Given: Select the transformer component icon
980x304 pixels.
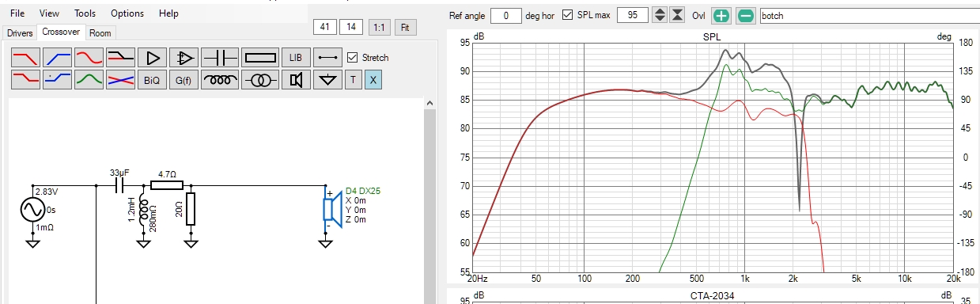Looking at the screenshot, I should (x=260, y=79).
